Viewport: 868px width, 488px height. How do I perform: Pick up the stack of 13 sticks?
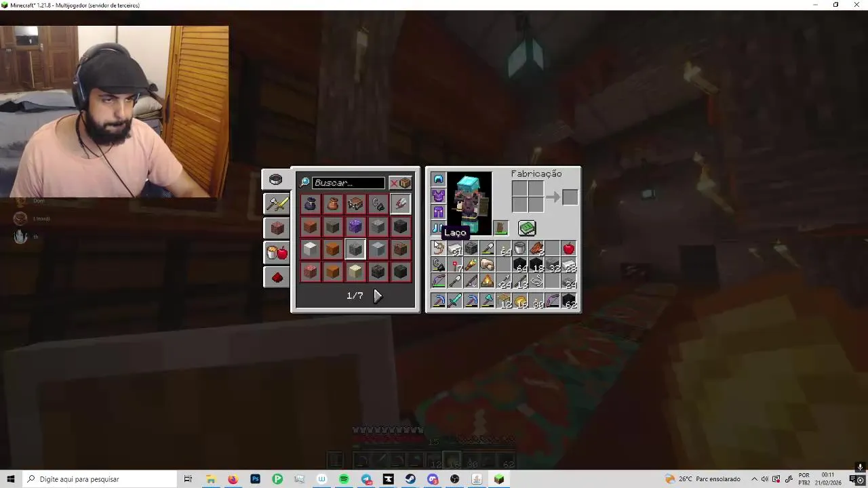[x=520, y=281]
